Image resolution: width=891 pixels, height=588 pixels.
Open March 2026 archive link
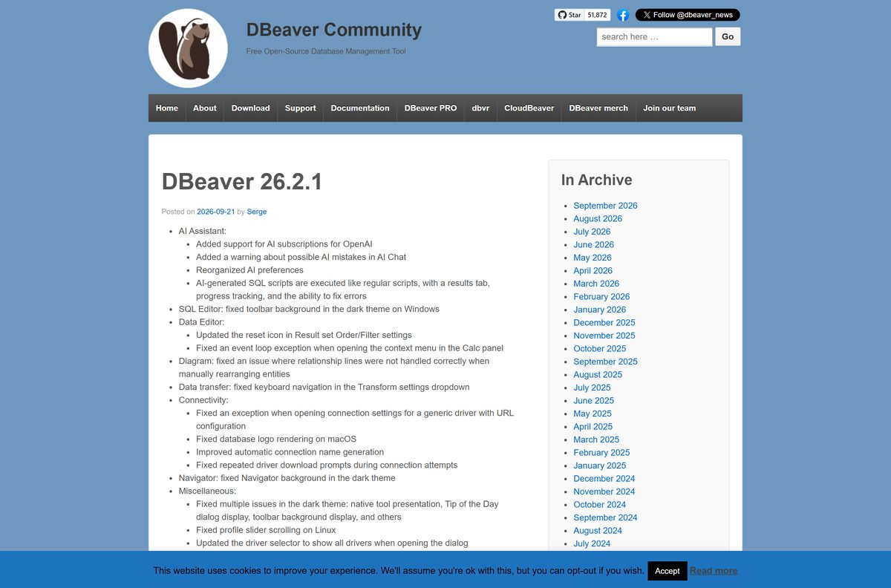pos(596,284)
